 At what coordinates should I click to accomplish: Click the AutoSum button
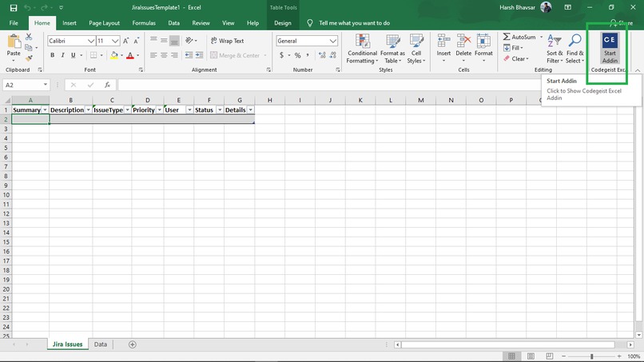pyautogui.click(x=519, y=37)
